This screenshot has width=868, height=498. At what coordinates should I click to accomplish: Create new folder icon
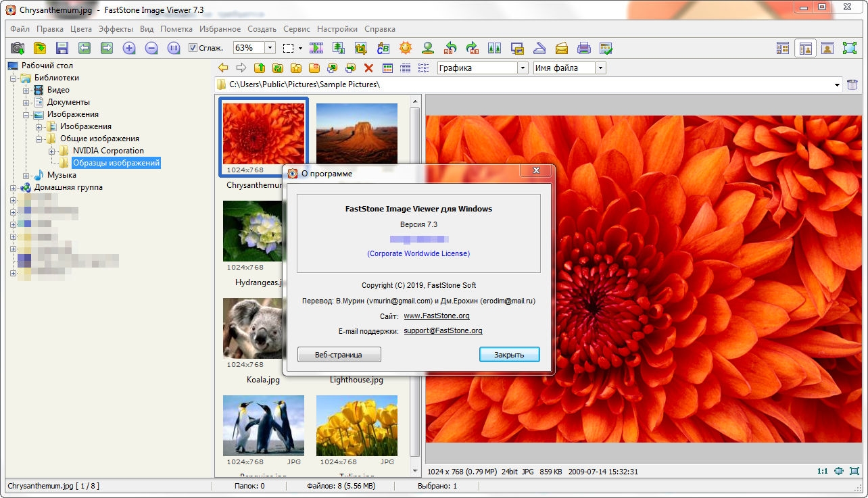pyautogui.click(x=314, y=68)
